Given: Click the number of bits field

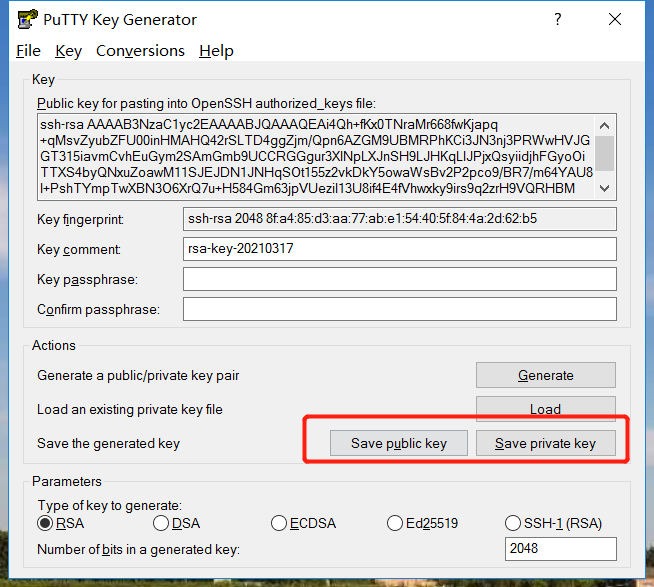Looking at the screenshot, I should tap(561, 549).
